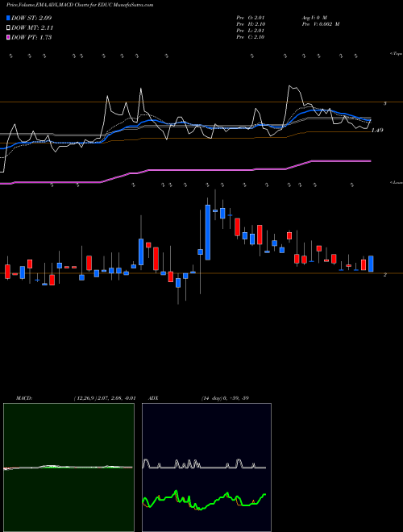Select the 'DOW MT: 2.11' legend text
Screen dimensions: 403x532
(32, 28)
